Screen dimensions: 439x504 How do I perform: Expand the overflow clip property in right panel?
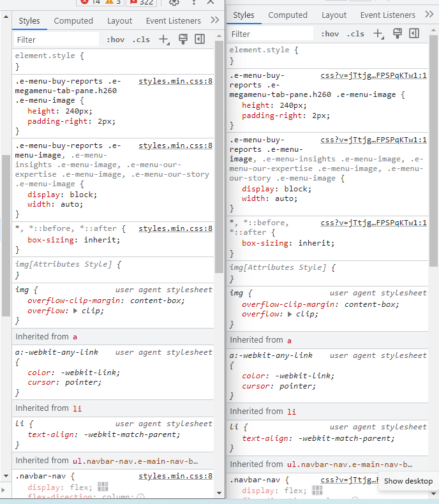tap(290, 315)
